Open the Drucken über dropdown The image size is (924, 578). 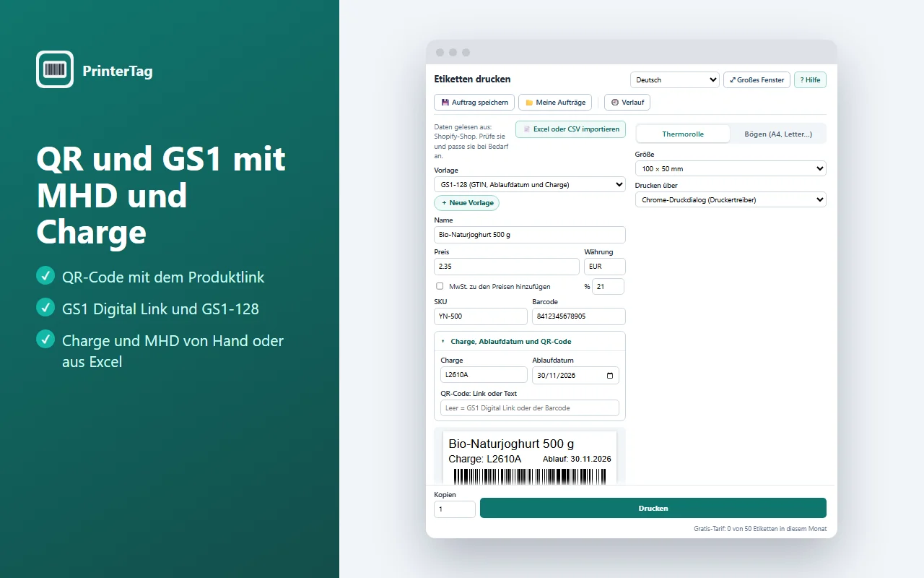tap(731, 199)
